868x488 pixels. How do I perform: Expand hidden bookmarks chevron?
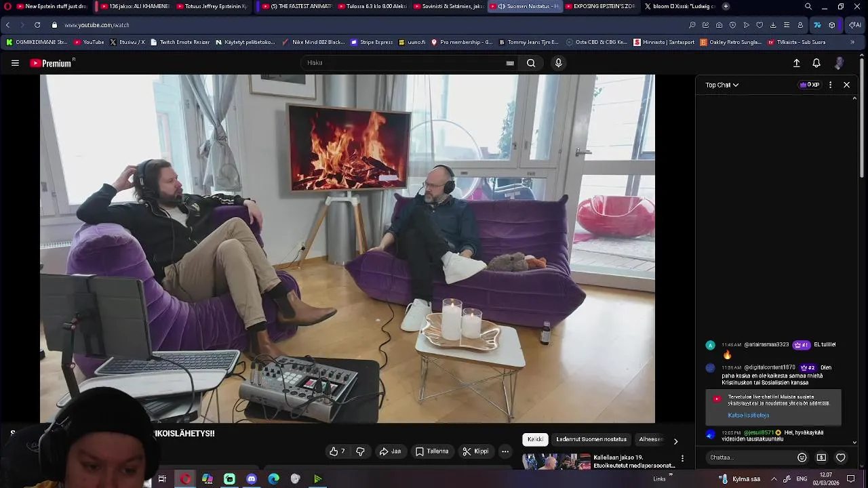852,42
